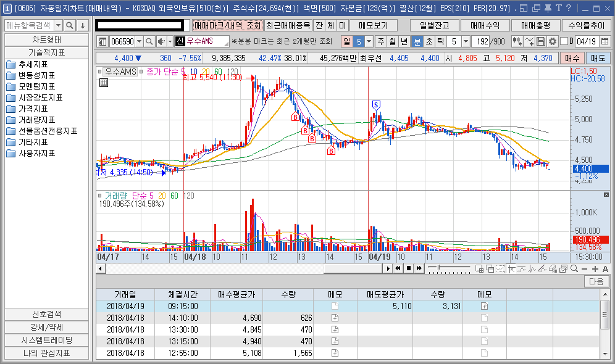Toggle the 잔 filter button
This screenshot has height=364, width=615.
click(x=319, y=25)
